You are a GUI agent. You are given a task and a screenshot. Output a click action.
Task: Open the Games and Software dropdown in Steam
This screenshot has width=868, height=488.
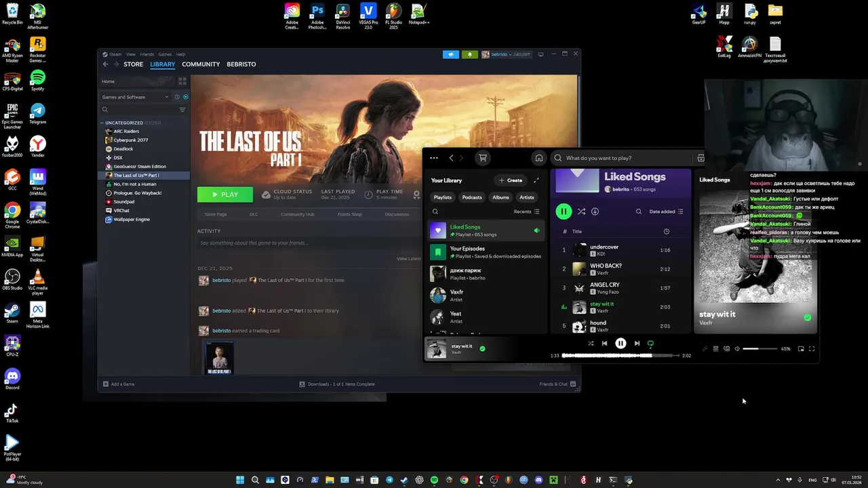136,97
